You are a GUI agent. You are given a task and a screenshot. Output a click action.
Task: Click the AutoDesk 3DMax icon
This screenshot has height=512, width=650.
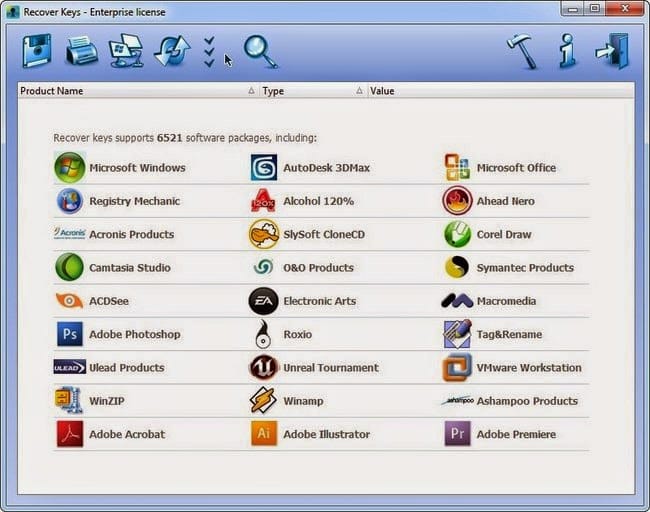pos(264,167)
